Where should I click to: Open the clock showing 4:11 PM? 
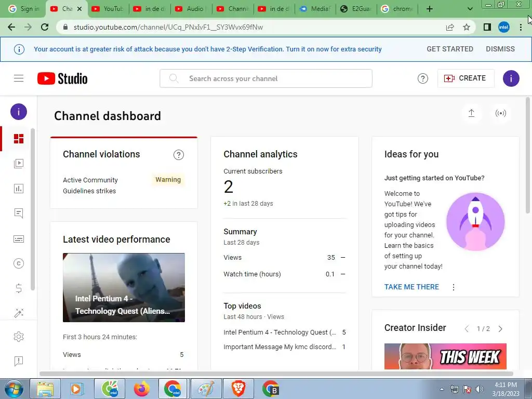[506, 389]
